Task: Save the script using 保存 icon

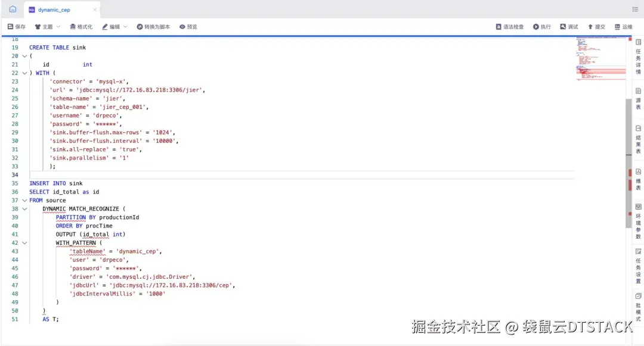Action: tap(16, 26)
